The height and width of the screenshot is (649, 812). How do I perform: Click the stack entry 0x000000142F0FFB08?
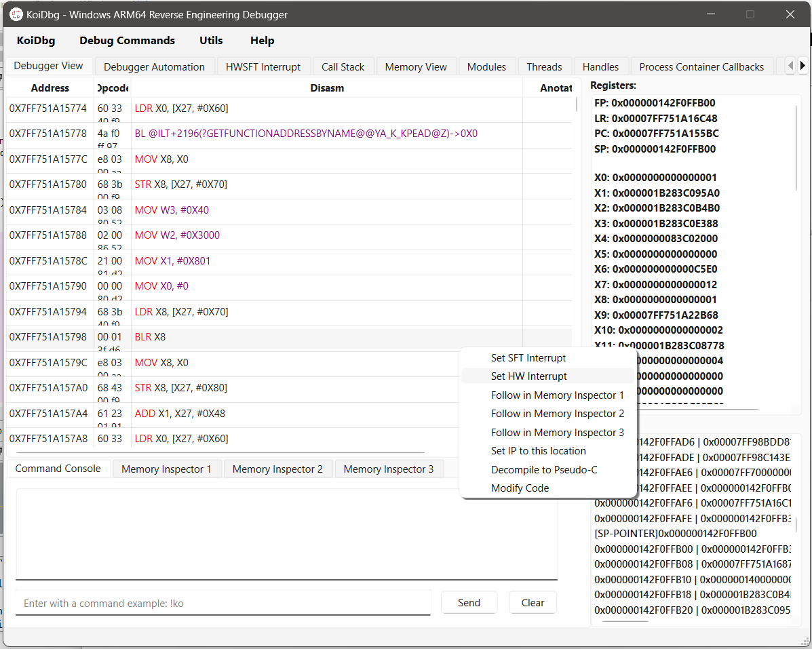[693, 564]
